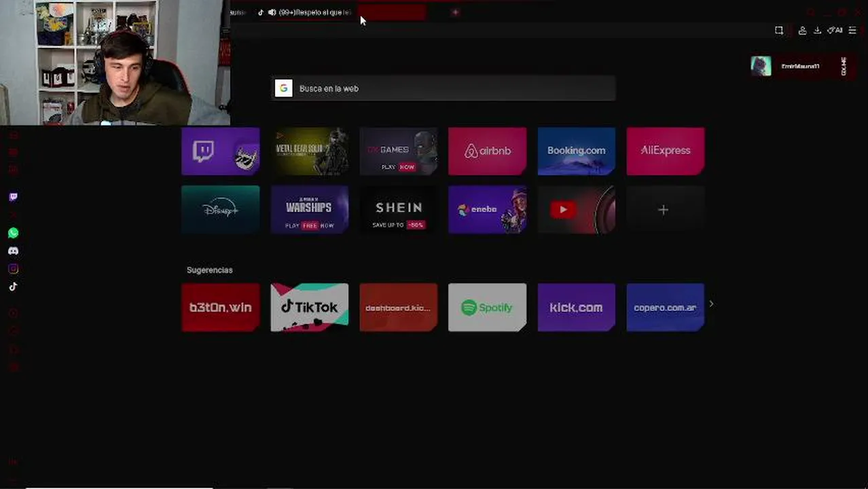
Task: Open Instagram sidebar panel
Action: [13, 269]
